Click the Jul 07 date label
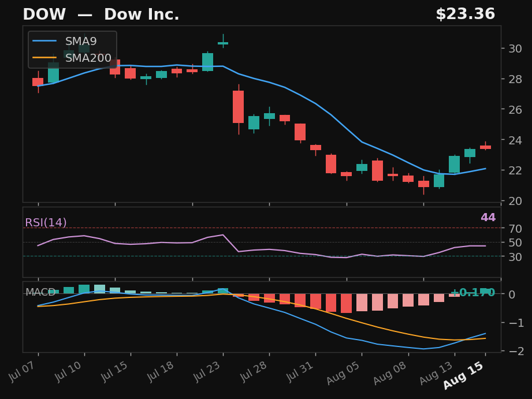The image size is (532, 399). pos(23,371)
